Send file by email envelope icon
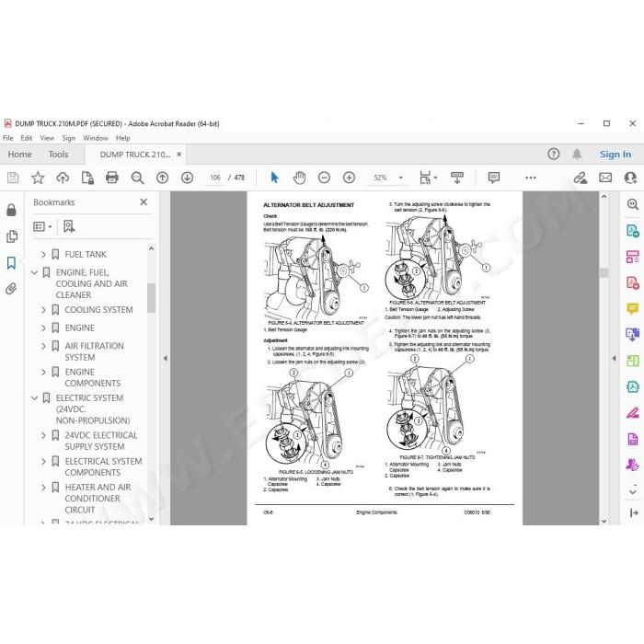This screenshot has height=644, width=644. click(605, 178)
